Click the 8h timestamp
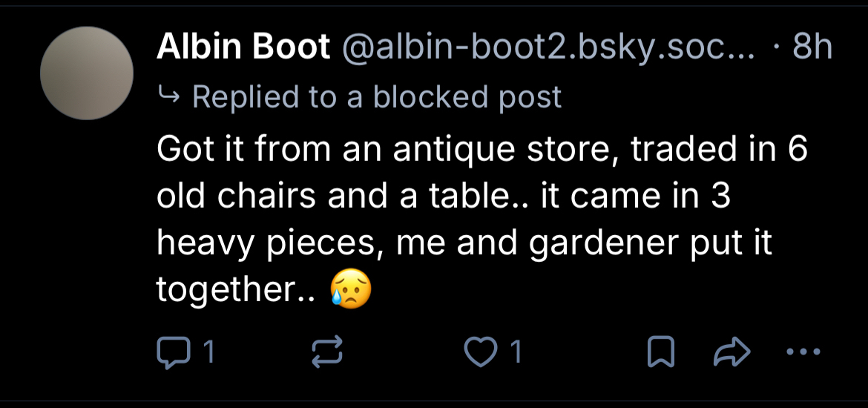Screen dimensions: 868x408 [x=812, y=48]
